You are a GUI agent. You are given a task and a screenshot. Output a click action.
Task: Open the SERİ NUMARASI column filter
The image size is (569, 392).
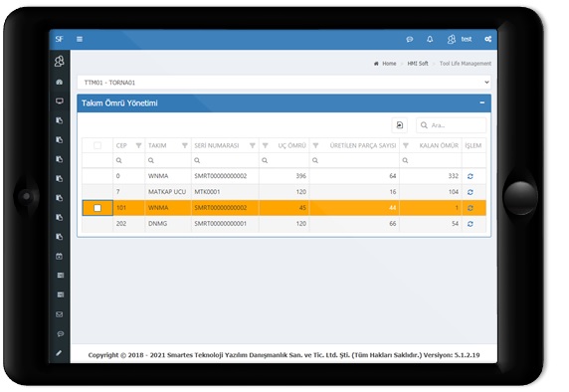pos(253,145)
